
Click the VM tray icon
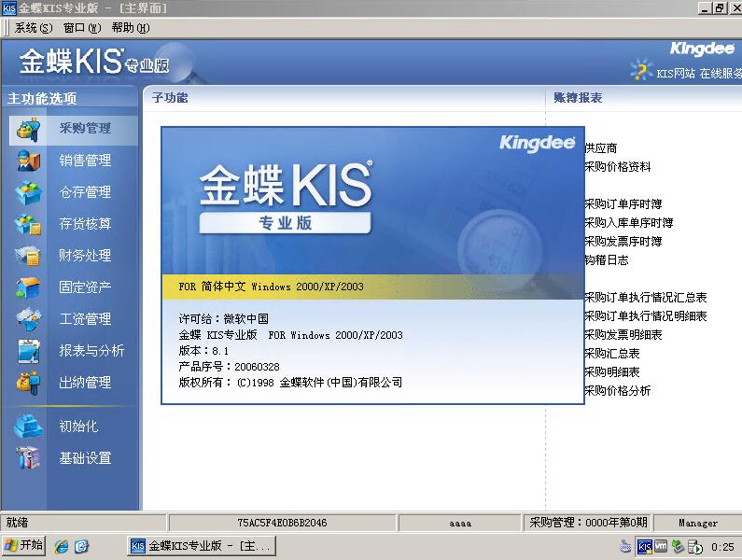pos(661,547)
